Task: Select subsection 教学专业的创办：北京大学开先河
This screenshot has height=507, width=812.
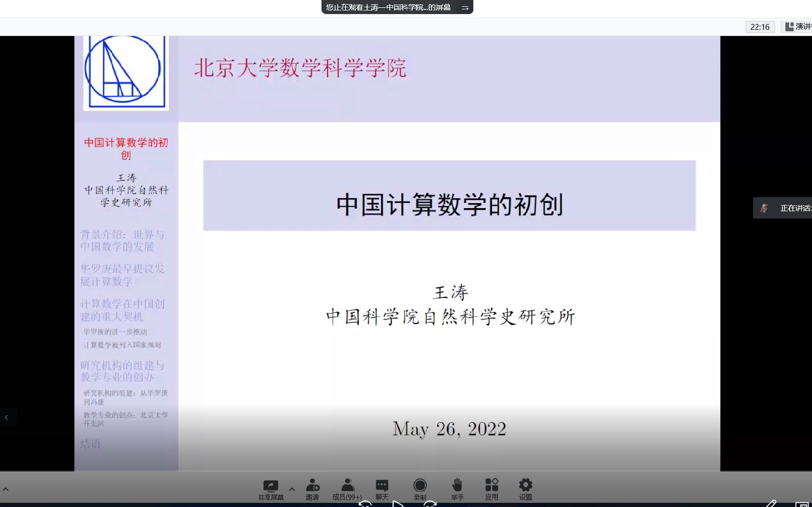Action: click(126, 419)
